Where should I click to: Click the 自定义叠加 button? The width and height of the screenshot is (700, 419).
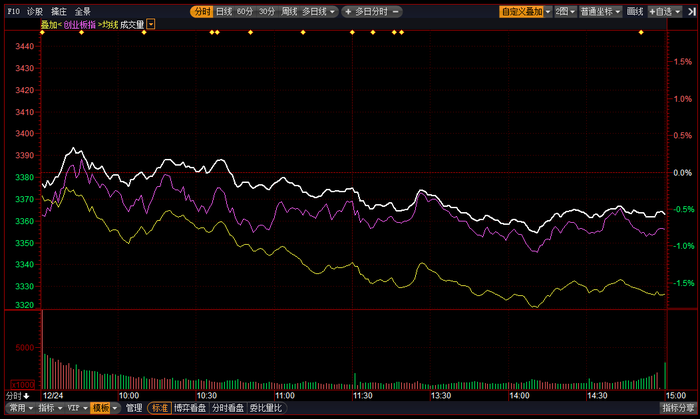[x=522, y=12]
